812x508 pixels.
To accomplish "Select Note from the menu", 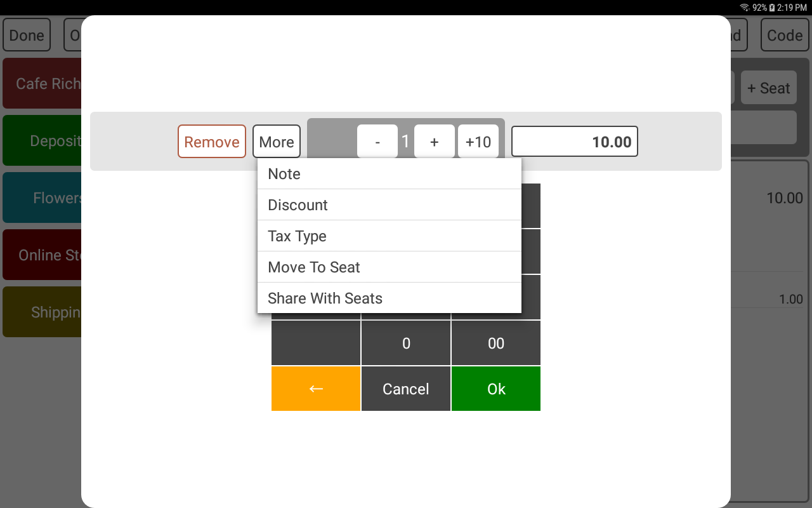I will (390, 174).
